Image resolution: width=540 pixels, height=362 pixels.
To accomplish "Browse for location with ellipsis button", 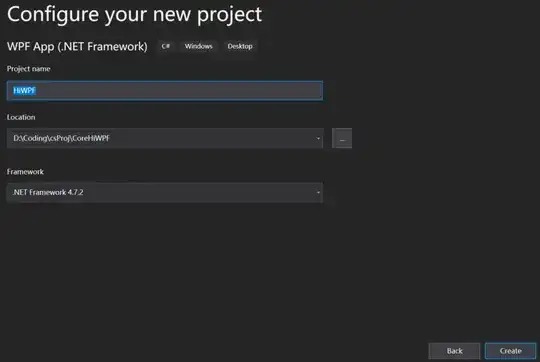I will click(342, 138).
